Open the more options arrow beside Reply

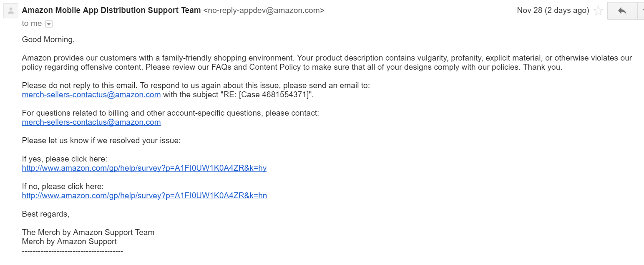(641, 11)
